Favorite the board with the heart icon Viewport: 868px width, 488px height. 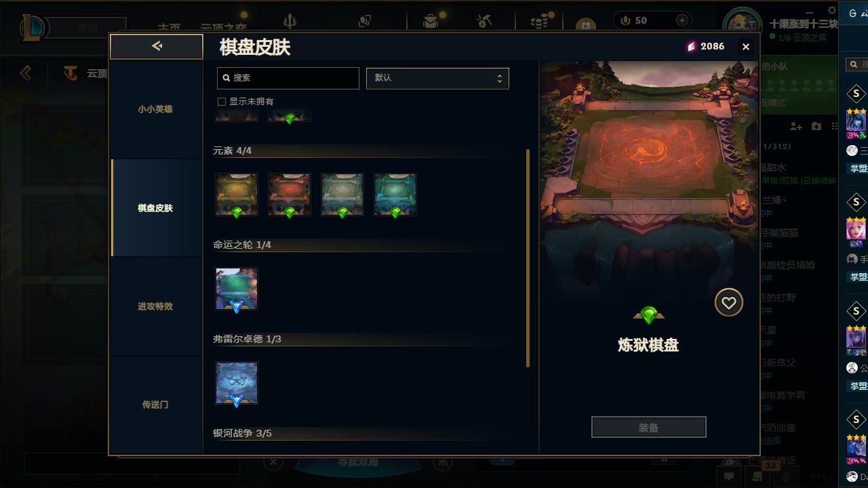click(729, 302)
